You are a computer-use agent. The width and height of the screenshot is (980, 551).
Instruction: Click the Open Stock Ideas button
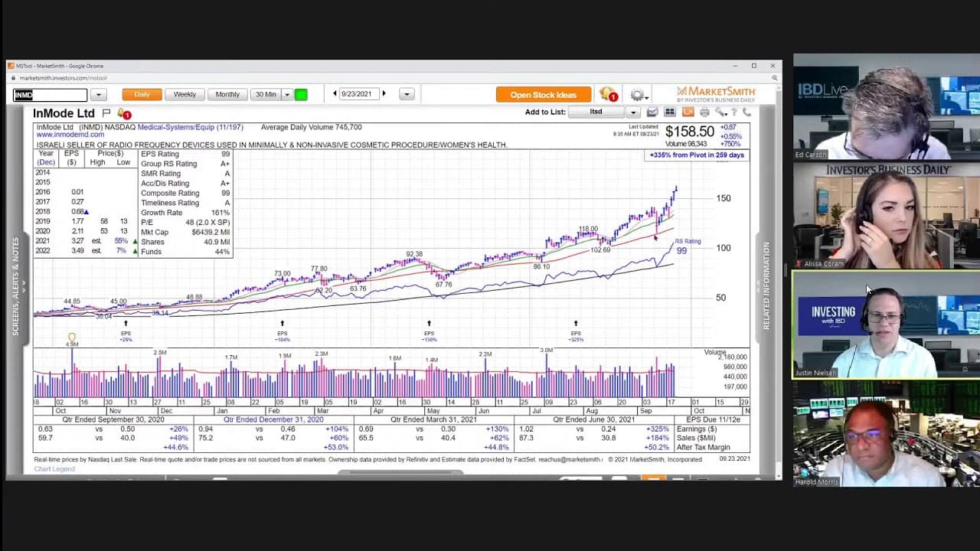point(544,95)
